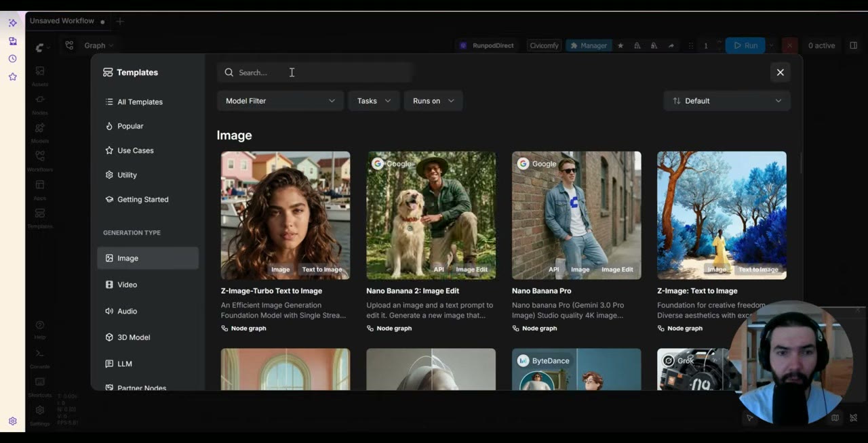Select the Getting Started category

tap(148, 199)
